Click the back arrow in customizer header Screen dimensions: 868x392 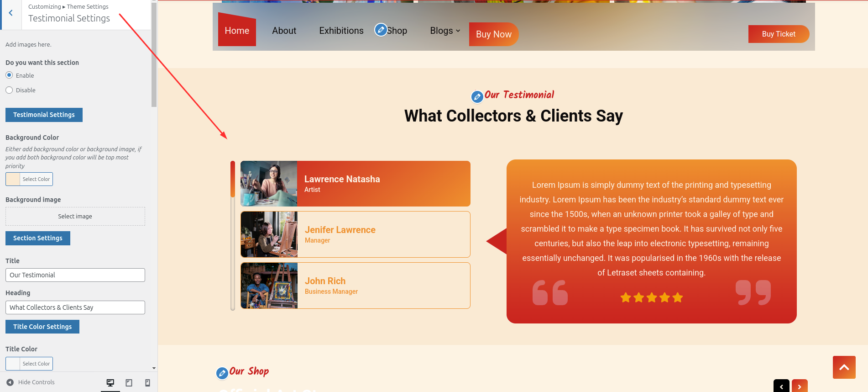(10, 13)
